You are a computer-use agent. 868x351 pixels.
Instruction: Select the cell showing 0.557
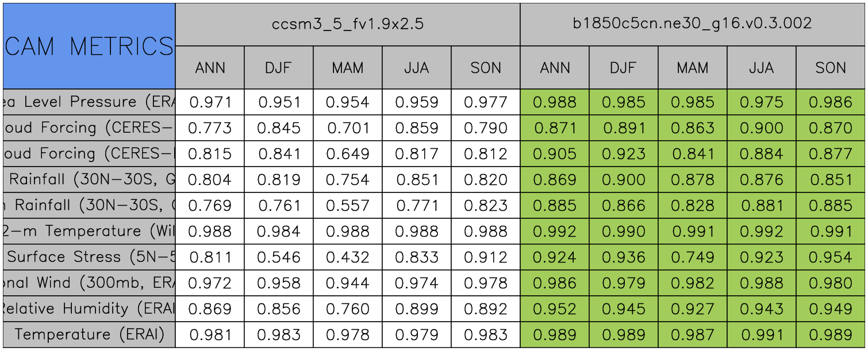point(348,205)
